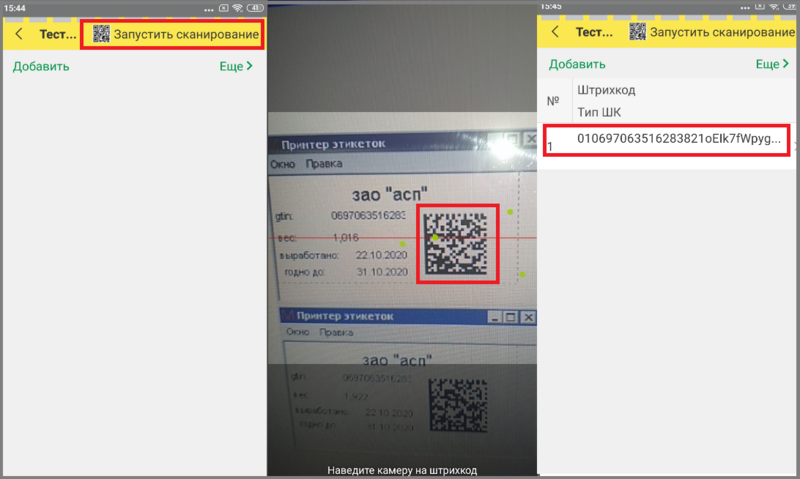Tap the three dots in the 15:44 status bar
The image size is (800, 479).
click(208, 9)
